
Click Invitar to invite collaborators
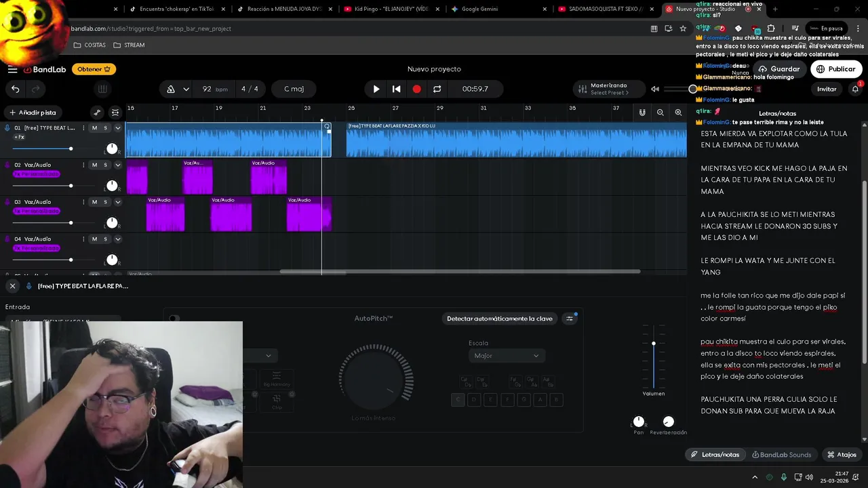827,89
